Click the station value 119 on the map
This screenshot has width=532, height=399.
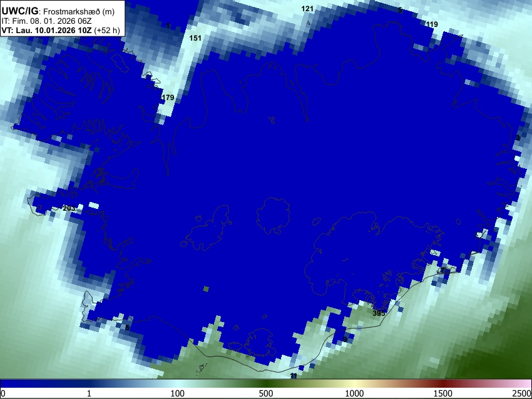(x=432, y=24)
